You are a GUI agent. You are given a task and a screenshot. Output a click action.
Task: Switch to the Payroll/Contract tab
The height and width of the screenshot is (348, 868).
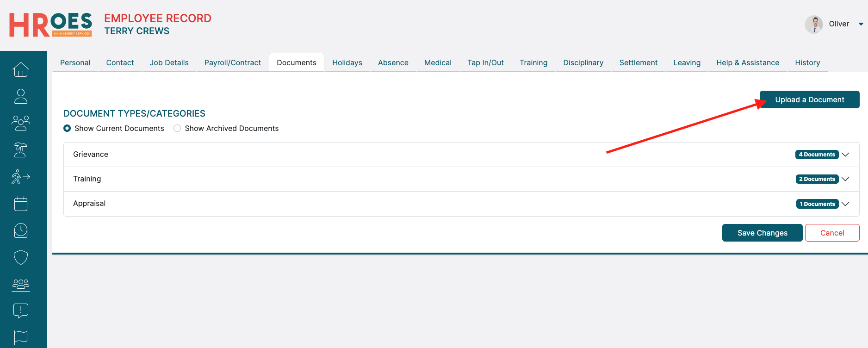(x=232, y=62)
